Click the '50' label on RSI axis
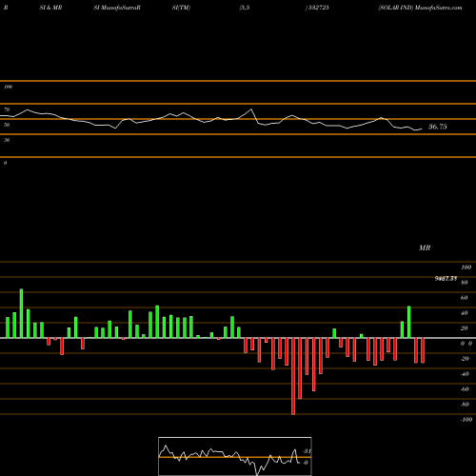This screenshot has width=476, height=476. [x=7, y=125]
